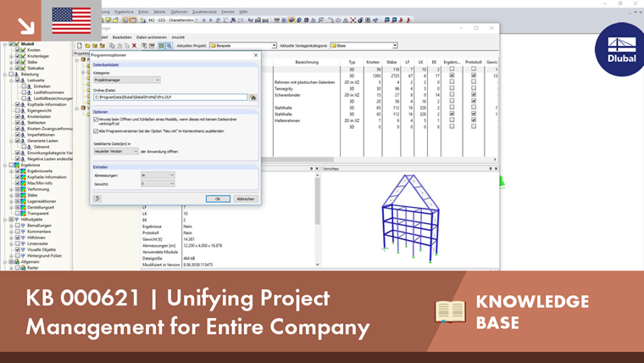Open the Bearbeiten menu in Project Manager
The height and width of the screenshot is (363, 644).
(122, 37)
